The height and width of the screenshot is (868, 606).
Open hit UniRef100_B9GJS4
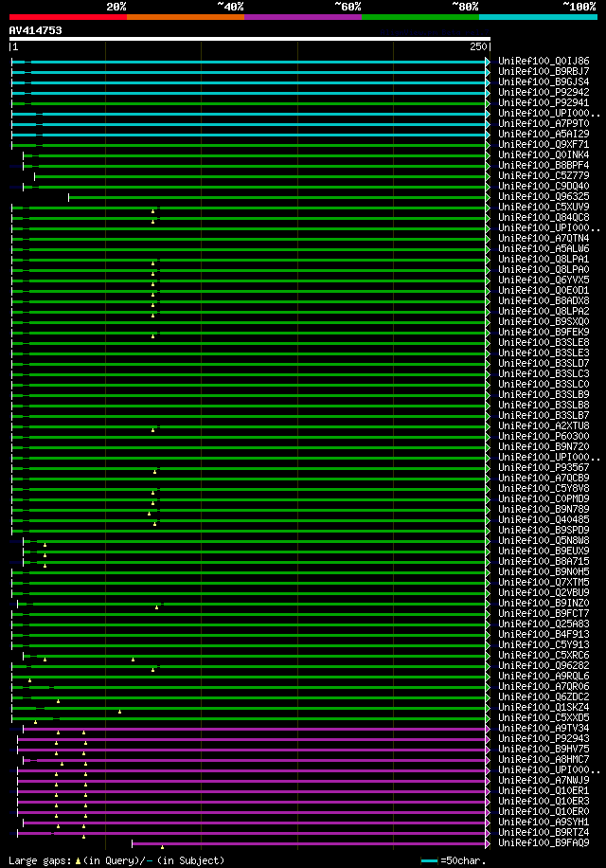click(x=544, y=81)
